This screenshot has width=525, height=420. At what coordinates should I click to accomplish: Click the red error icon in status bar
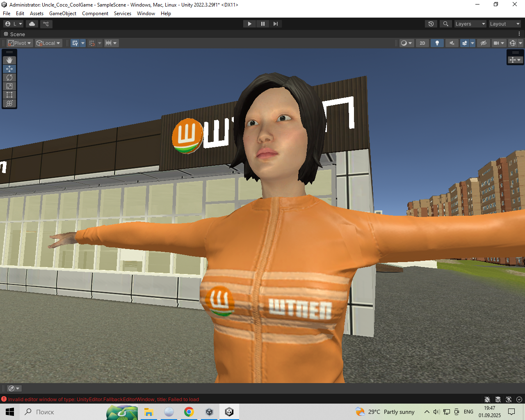[4, 399]
